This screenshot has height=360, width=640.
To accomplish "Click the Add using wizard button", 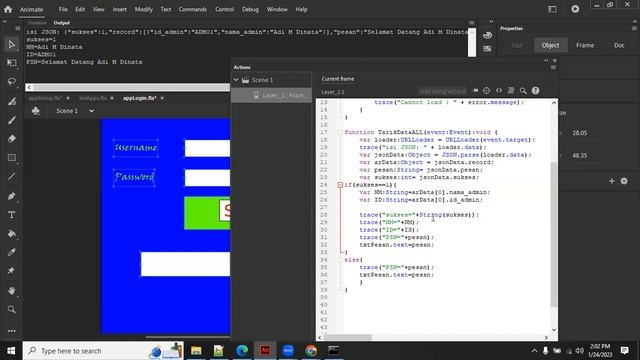I will [x=442, y=91].
